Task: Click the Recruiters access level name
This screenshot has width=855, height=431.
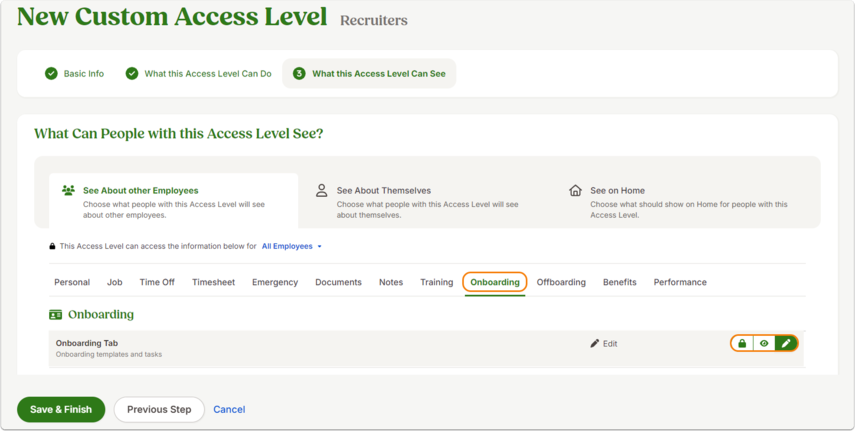Action: click(x=374, y=21)
